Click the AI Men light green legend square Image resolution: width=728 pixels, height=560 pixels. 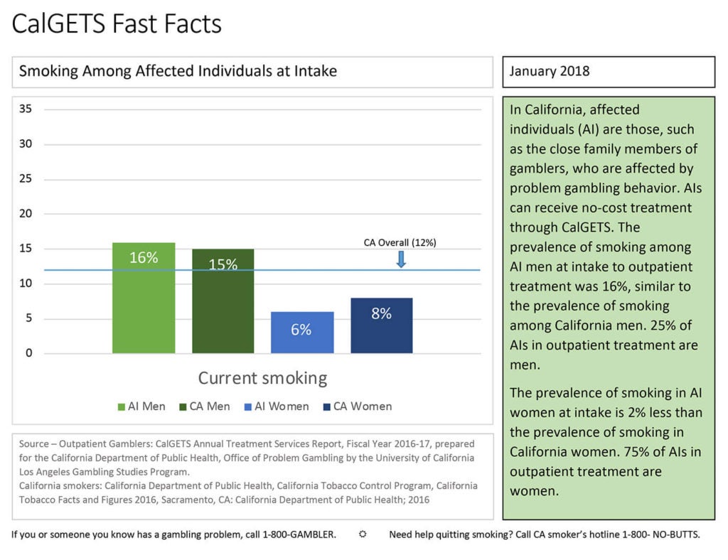[x=121, y=407]
